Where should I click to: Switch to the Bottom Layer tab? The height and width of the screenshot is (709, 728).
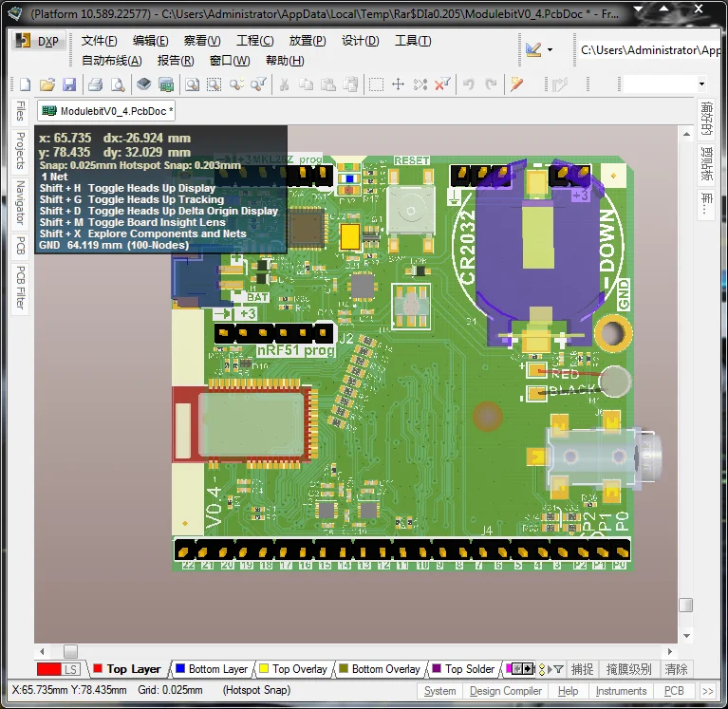[x=217, y=669]
